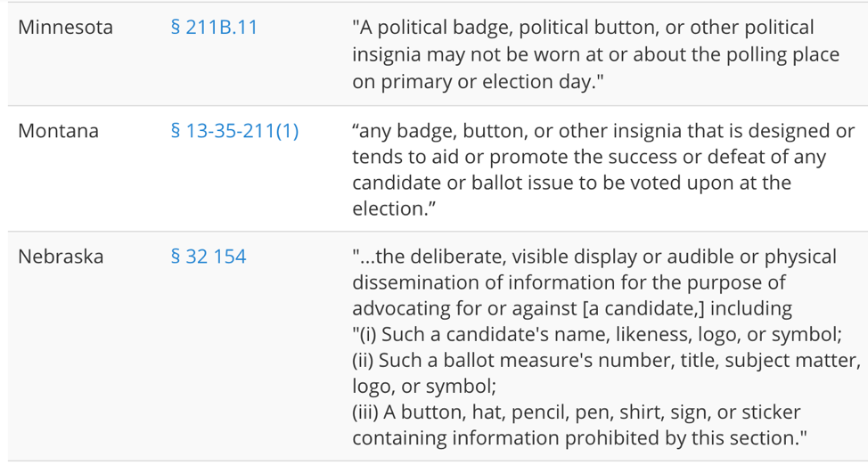Click the line "insignia may not be worn"

tap(595, 55)
